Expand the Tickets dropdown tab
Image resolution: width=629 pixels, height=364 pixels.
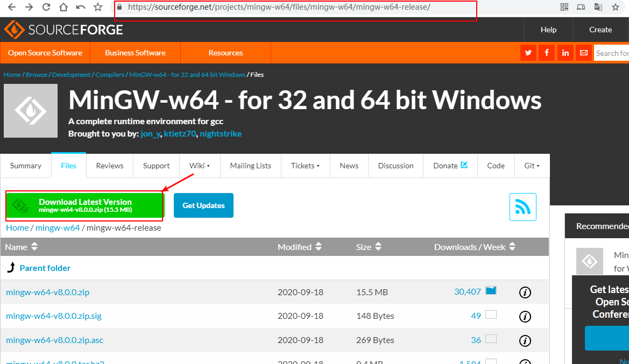(x=305, y=166)
